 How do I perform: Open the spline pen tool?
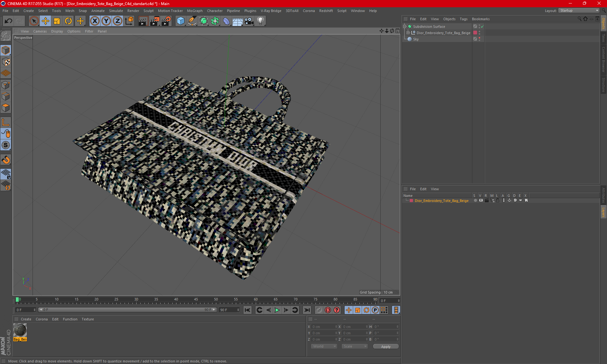(x=192, y=21)
